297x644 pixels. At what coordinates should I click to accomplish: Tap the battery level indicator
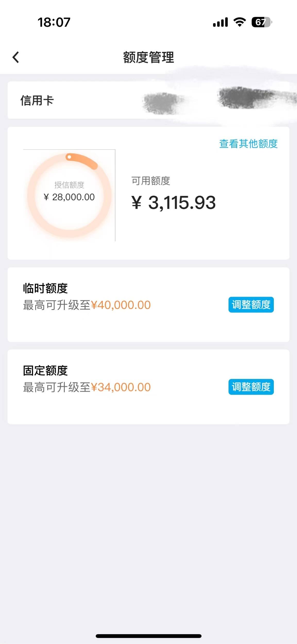tap(262, 22)
